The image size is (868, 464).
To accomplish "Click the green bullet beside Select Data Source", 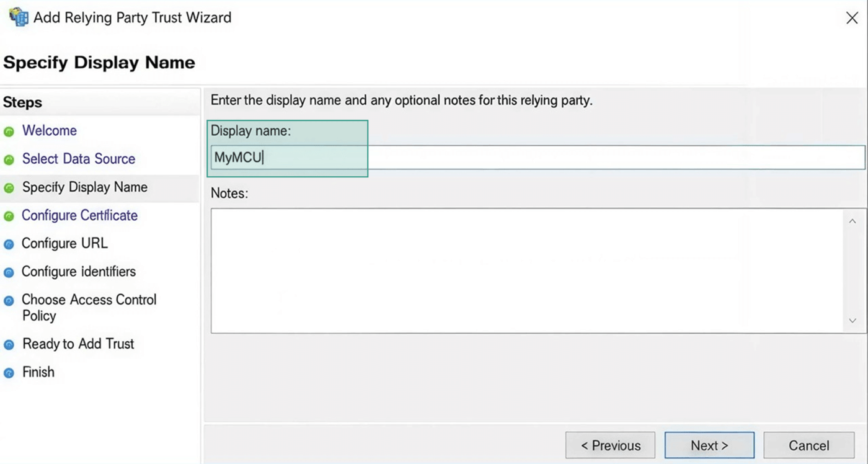I will coord(9,160).
